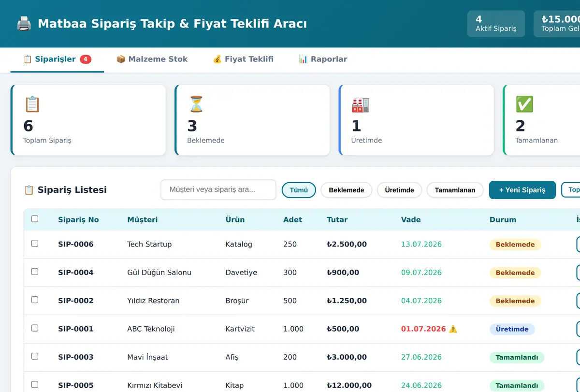Click the clipboard icon beside Sipariş Listesi heading
The width and height of the screenshot is (580, 392).
[29, 190]
